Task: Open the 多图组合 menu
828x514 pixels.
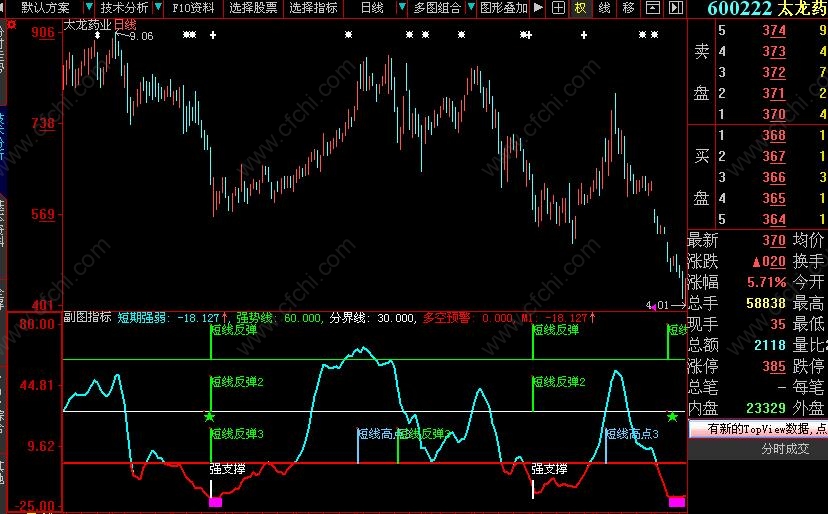Action: 437,8
